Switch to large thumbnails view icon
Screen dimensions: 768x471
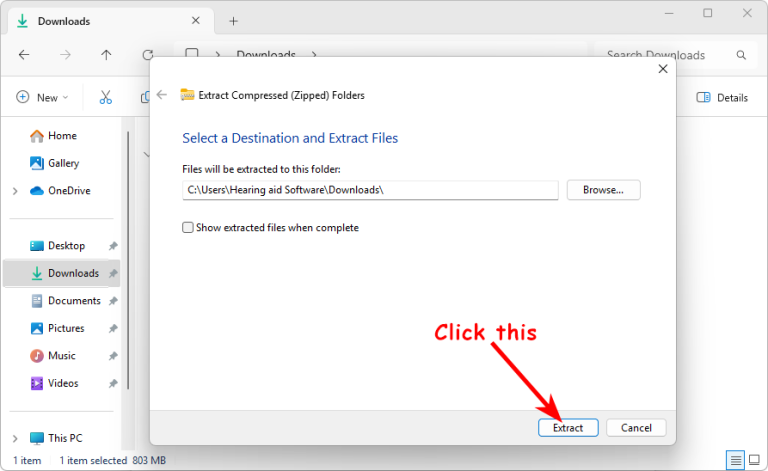point(755,460)
